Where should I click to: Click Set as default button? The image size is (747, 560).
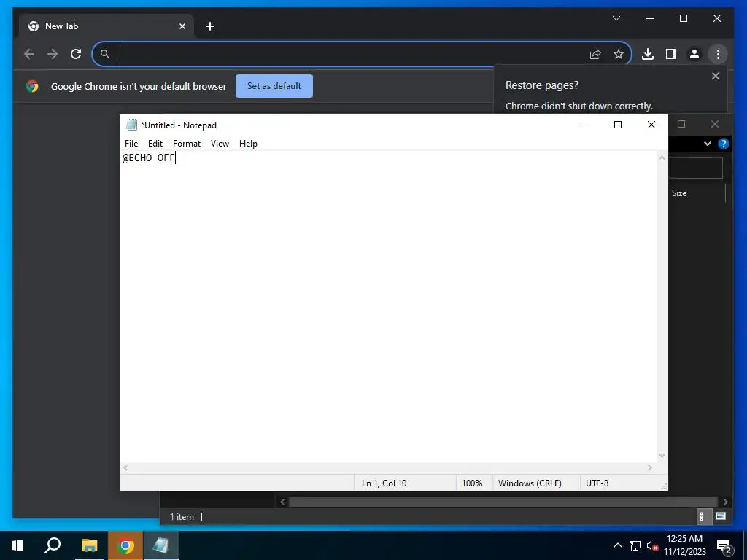(274, 86)
